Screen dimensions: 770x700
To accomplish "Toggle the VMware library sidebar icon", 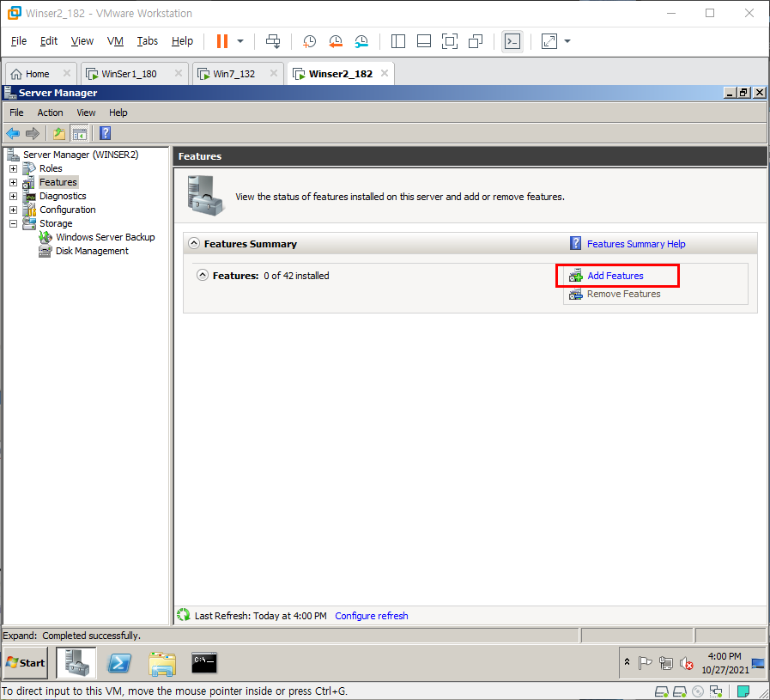I will (x=398, y=41).
